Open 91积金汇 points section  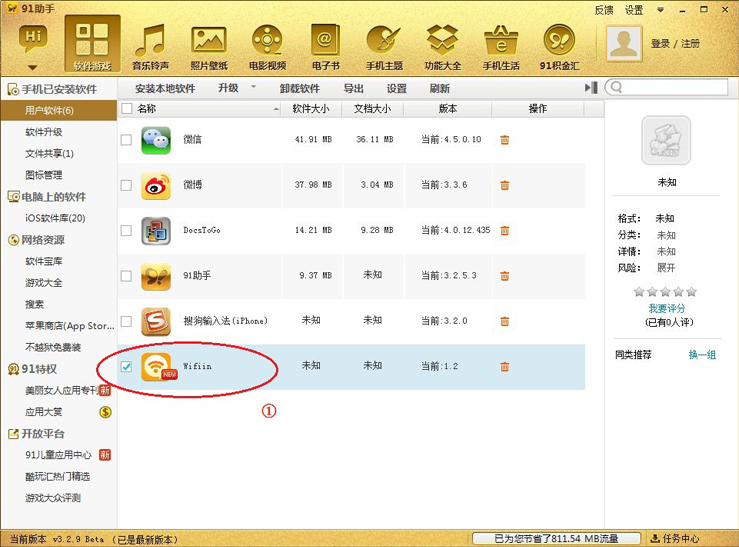[559, 47]
